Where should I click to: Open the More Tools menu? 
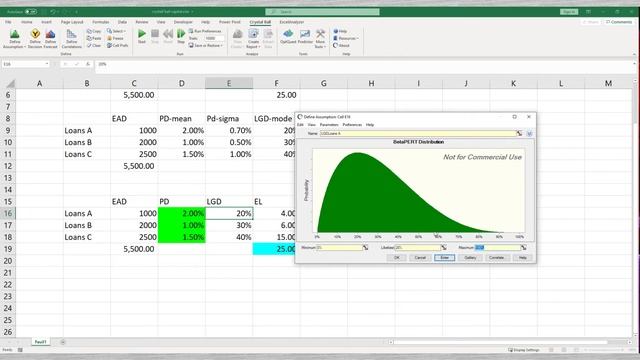coord(320,39)
